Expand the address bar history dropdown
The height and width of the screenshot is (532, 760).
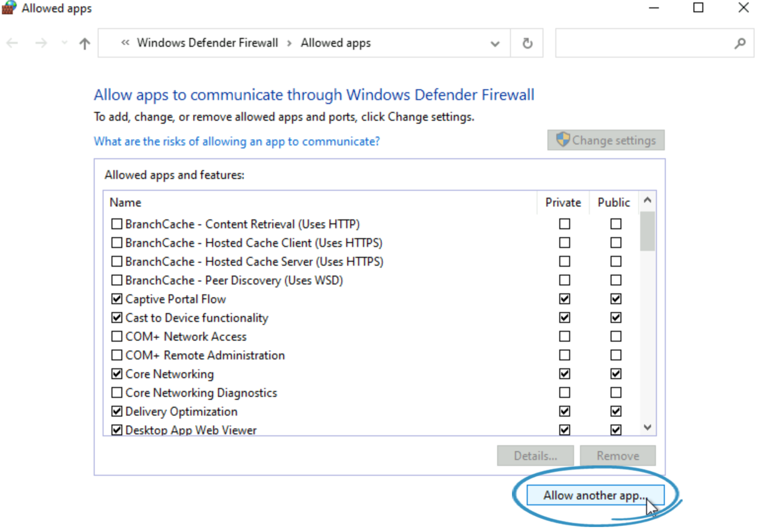(495, 44)
